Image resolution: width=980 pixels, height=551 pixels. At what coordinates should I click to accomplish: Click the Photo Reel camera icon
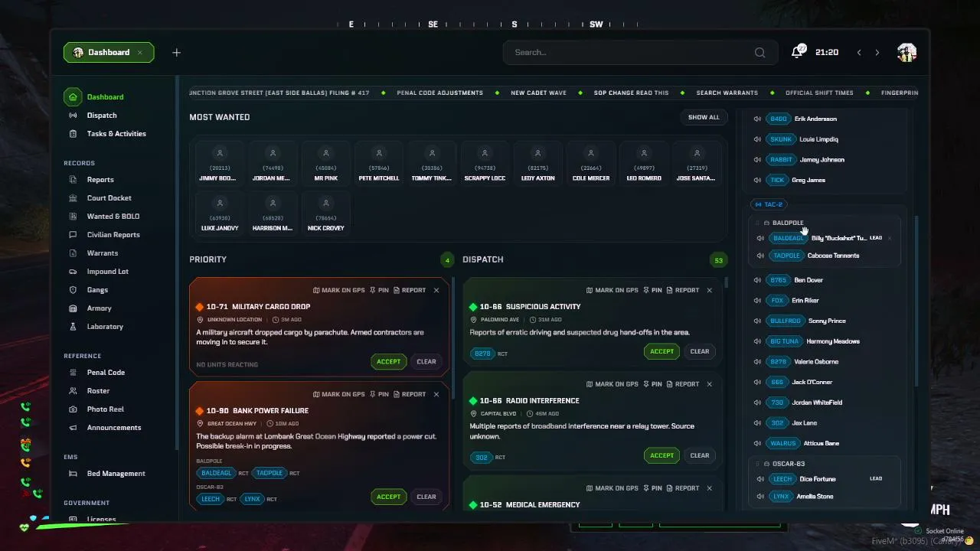click(x=73, y=409)
